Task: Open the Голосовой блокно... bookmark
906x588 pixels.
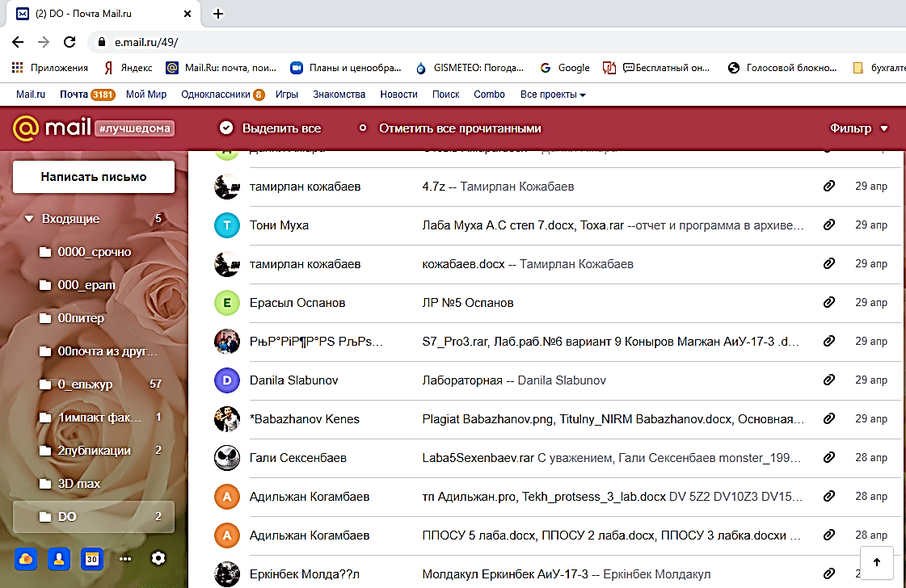Action: click(782, 68)
